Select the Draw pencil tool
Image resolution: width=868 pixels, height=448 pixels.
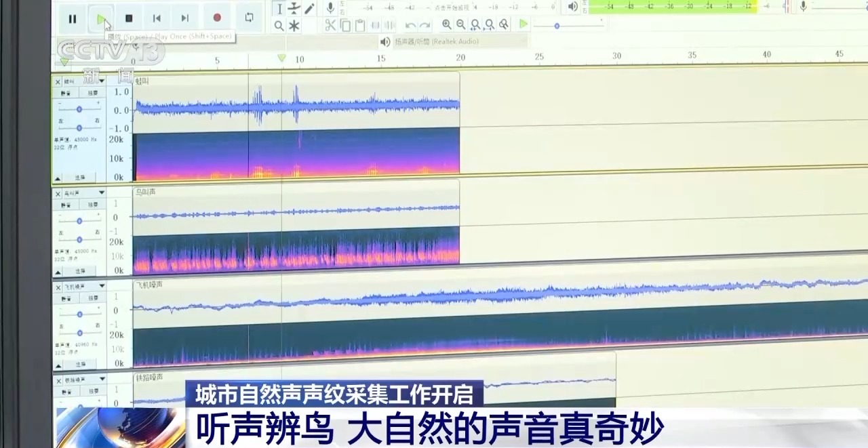[309, 8]
